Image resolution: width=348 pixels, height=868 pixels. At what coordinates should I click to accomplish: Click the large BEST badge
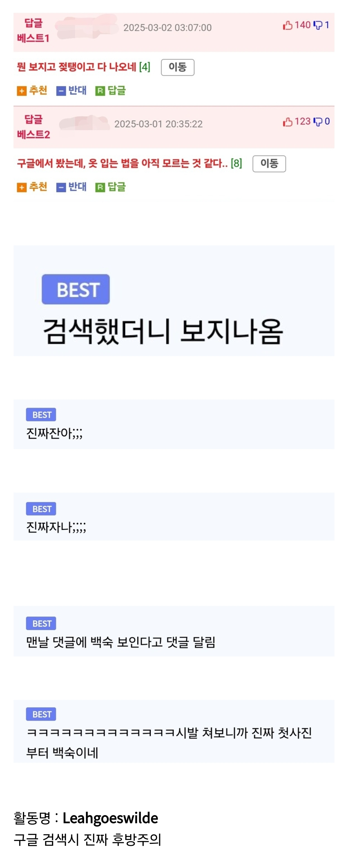point(76,289)
